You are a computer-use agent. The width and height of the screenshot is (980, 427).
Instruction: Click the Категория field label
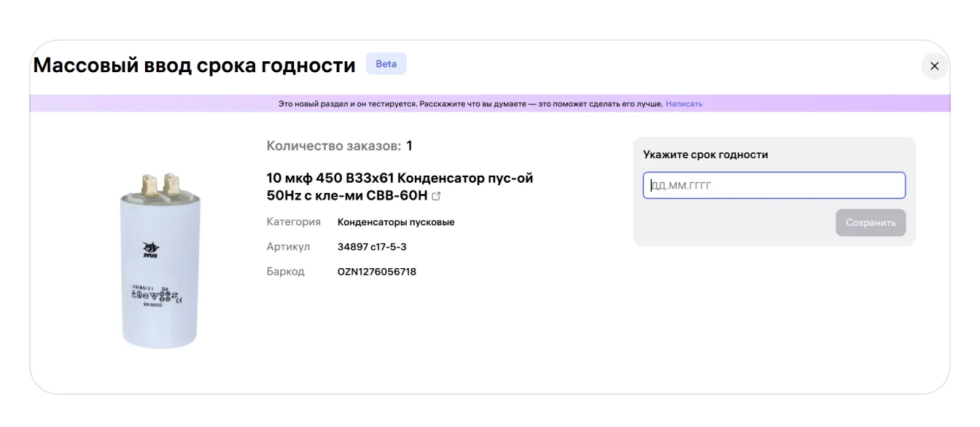[x=293, y=222]
